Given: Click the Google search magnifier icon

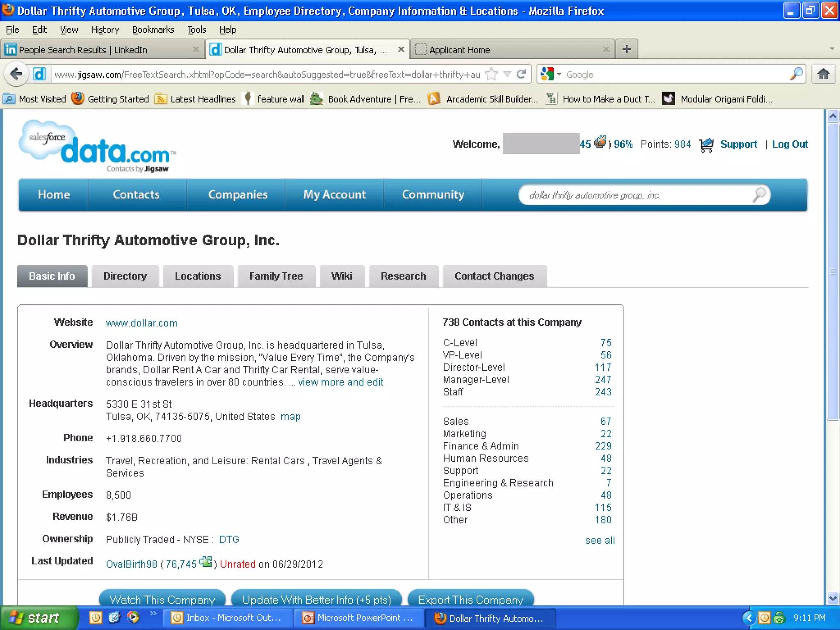Looking at the screenshot, I should [x=796, y=74].
